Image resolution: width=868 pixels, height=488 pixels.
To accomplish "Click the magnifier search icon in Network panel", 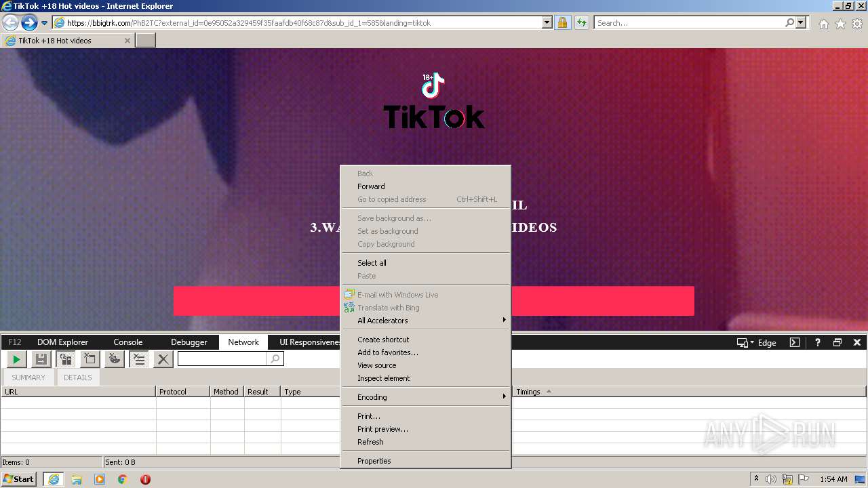I will 275,359.
